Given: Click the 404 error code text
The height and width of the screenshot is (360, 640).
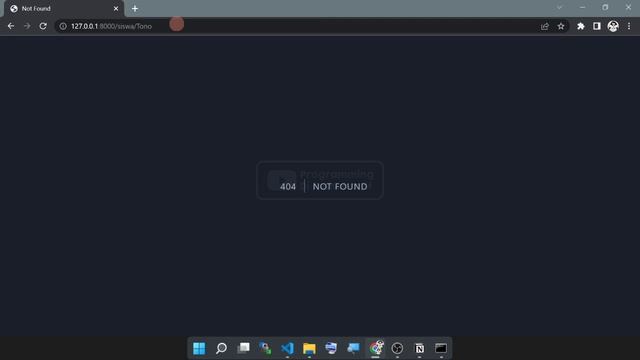Looking at the screenshot, I should [x=288, y=187].
